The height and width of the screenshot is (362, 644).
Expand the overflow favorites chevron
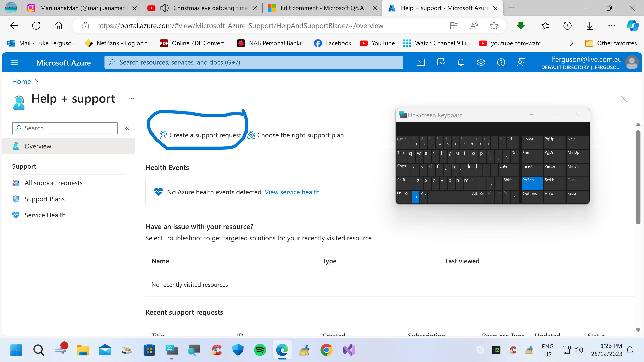tap(571, 43)
